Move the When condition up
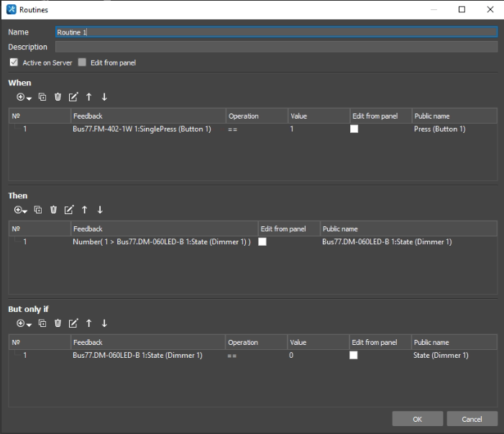The image size is (504, 434). tap(89, 97)
